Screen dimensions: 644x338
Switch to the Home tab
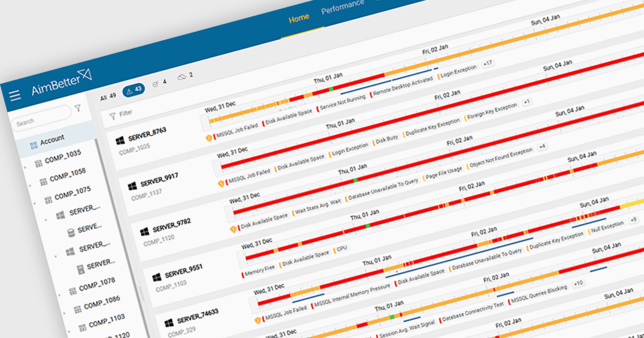click(x=299, y=18)
